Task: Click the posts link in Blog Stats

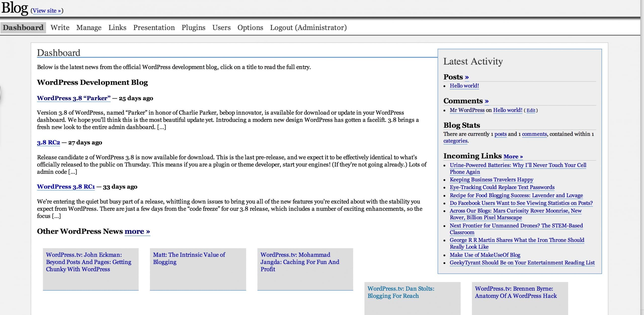Action: pyautogui.click(x=501, y=134)
